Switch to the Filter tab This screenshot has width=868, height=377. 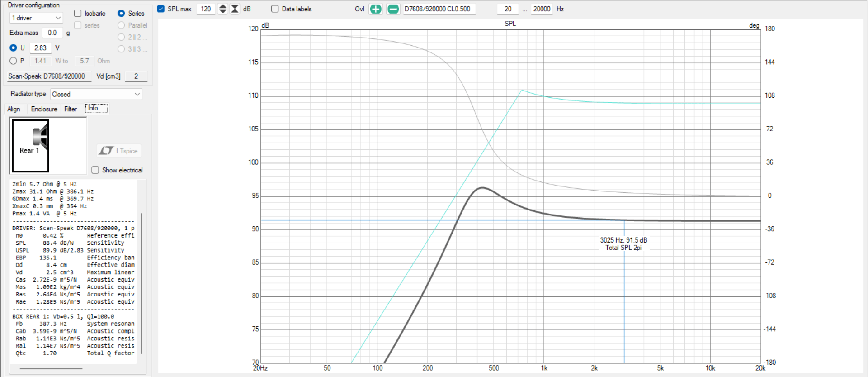[71, 109]
